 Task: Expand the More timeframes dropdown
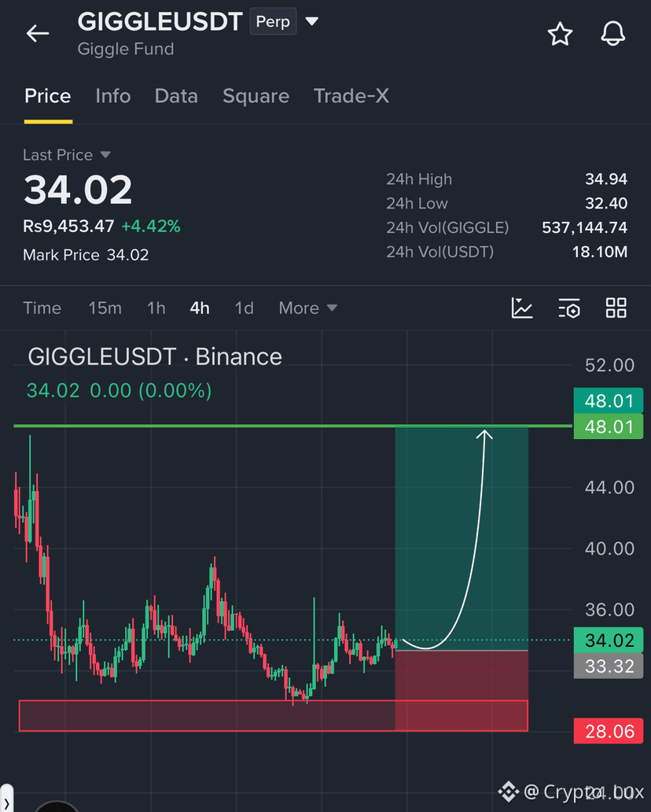click(308, 308)
